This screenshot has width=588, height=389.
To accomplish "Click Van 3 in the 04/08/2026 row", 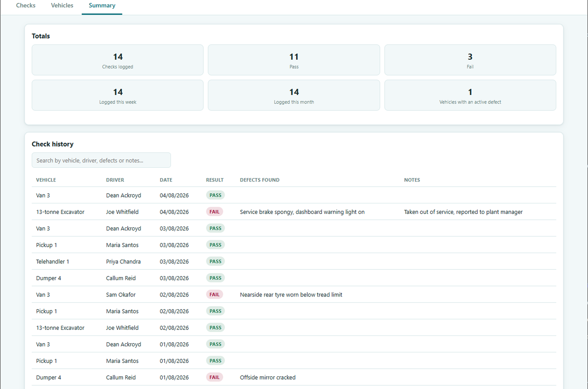I will (x=43, y=195).
